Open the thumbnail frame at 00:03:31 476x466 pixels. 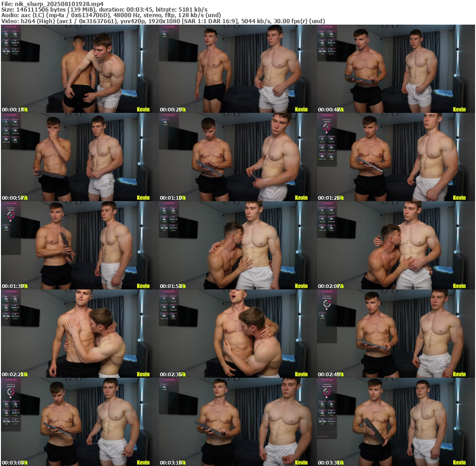[x=396, y=422]
